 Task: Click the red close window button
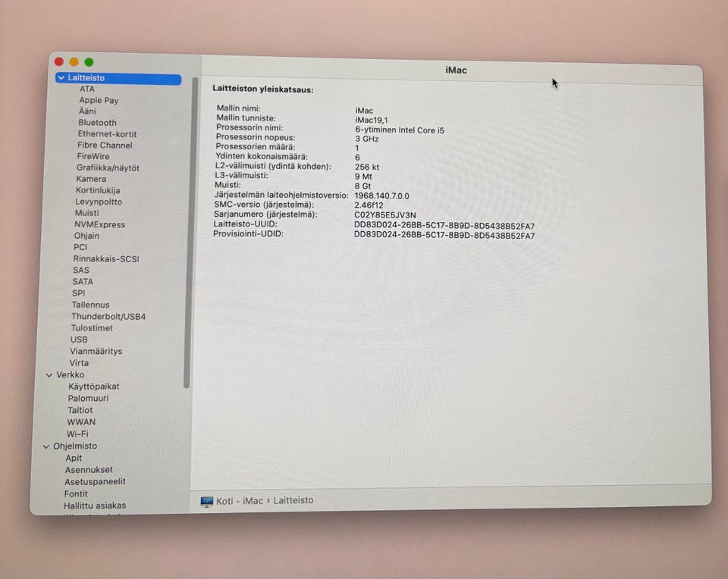pyautogui.click(x=59, y=61)
